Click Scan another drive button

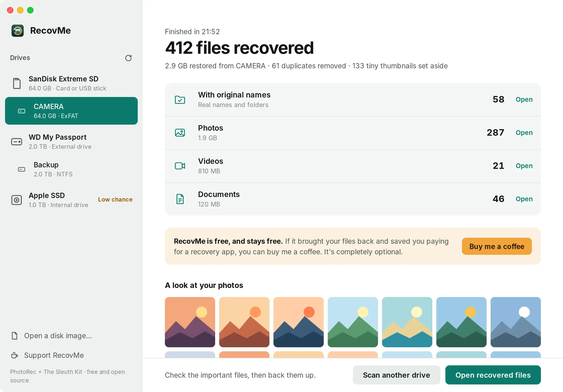(x=396, y=375)
